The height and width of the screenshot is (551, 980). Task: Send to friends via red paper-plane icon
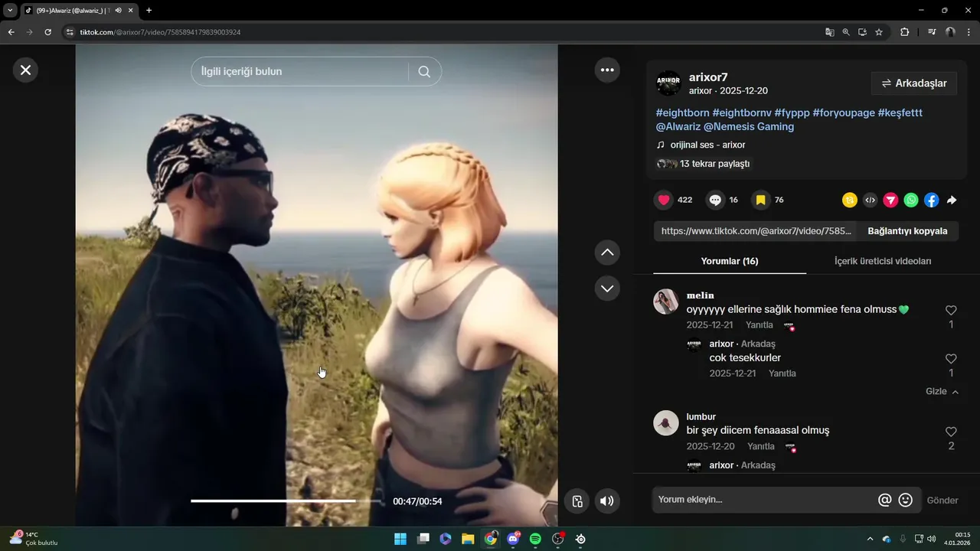pyautogui.click(x=890, y=200)
